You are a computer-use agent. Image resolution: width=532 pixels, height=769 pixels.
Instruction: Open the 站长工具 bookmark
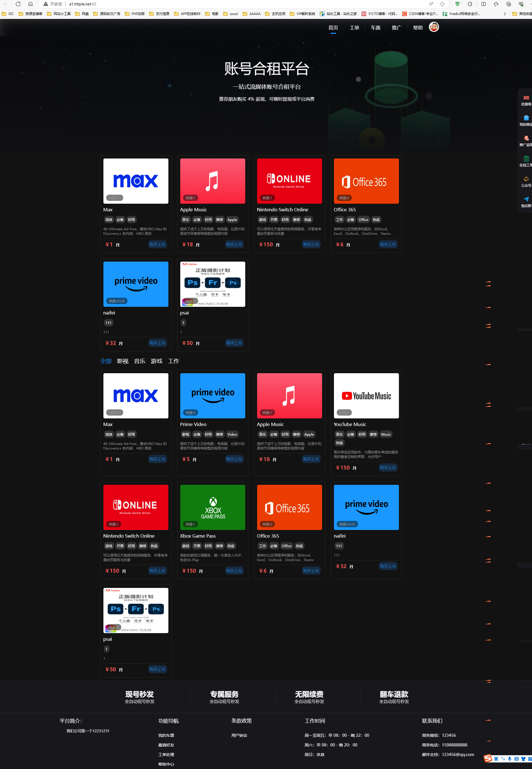coord(338,14)
